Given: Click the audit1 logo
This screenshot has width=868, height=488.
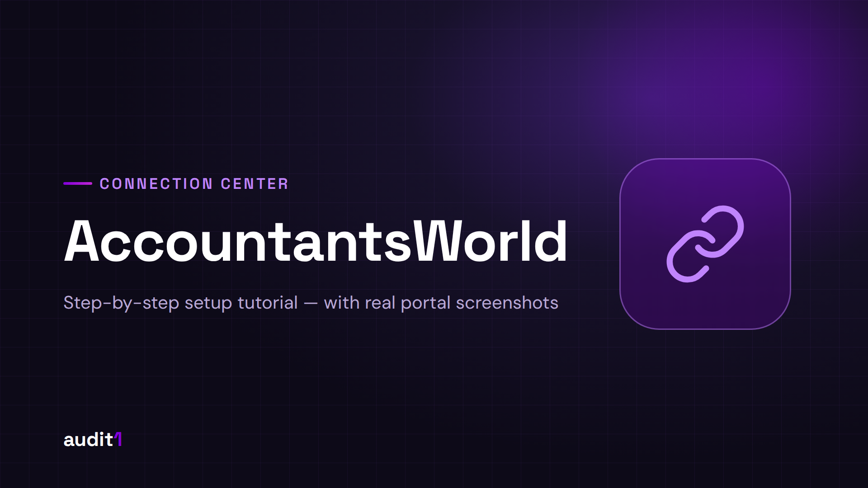Looking at the screenshot, I should tap(93, 440).
